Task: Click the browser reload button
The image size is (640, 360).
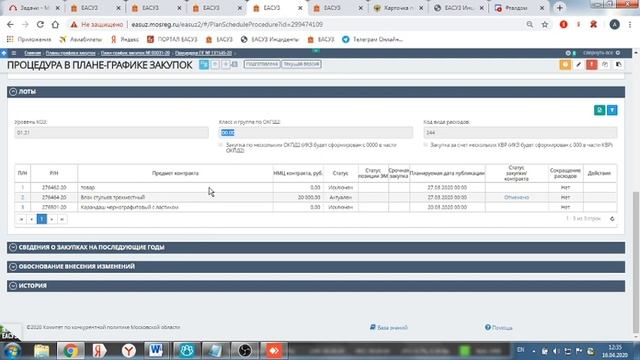Action: pos(40,24)
